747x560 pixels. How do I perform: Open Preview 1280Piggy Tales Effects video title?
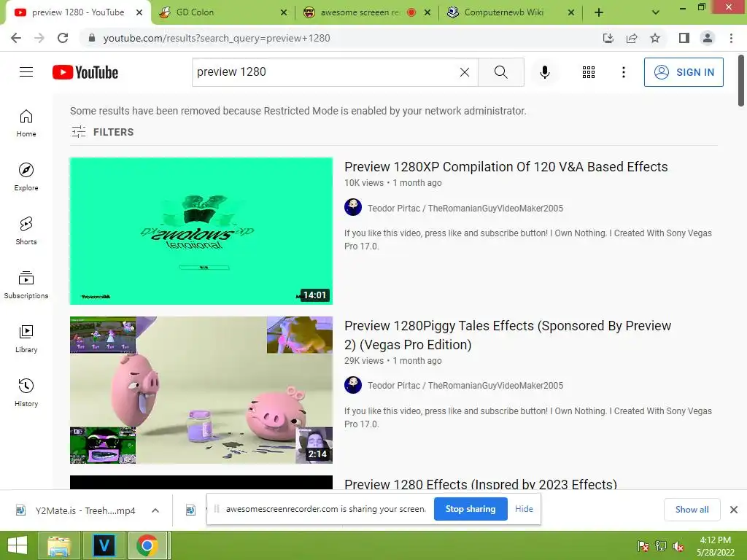point(508,335)
